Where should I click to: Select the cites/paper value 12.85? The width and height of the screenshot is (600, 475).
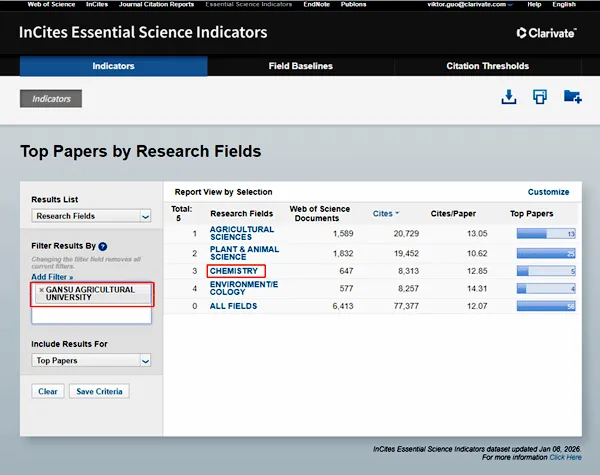tap(477, 271)
